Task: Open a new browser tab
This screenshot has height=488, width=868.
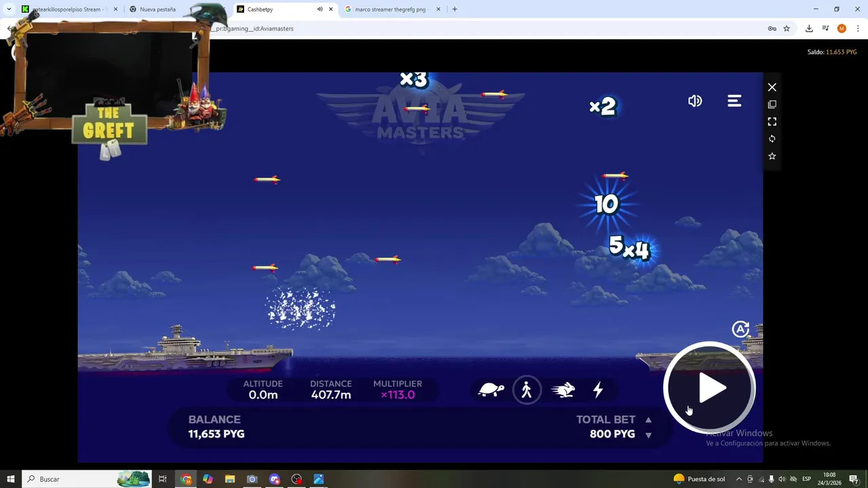Action: coord(454,9)
